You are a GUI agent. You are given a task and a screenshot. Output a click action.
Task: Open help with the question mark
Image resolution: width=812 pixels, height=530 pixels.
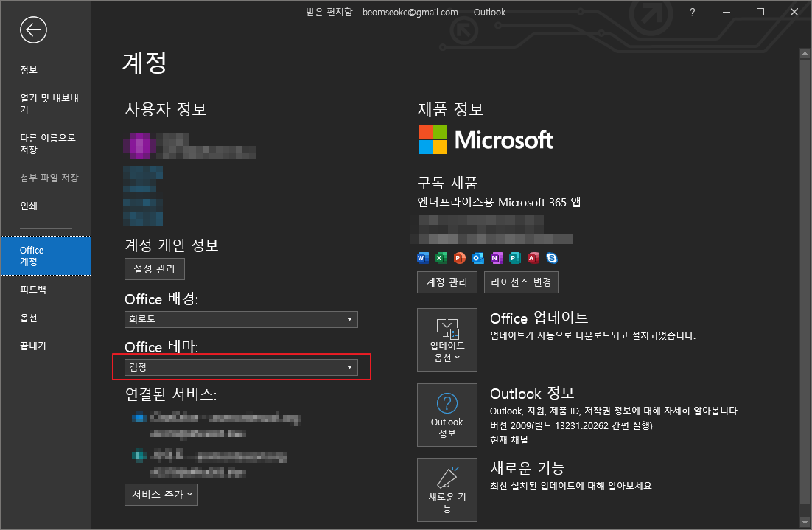coord(693,12)
